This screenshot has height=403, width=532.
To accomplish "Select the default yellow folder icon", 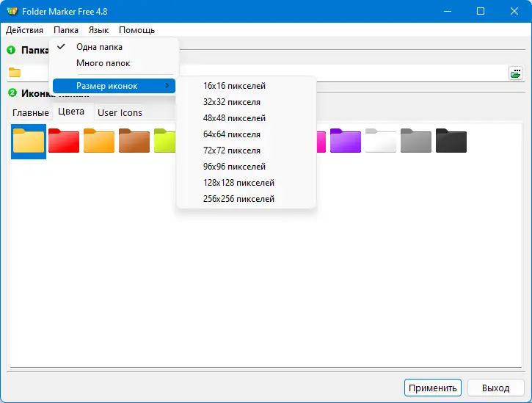I will [x=29, y=141].
